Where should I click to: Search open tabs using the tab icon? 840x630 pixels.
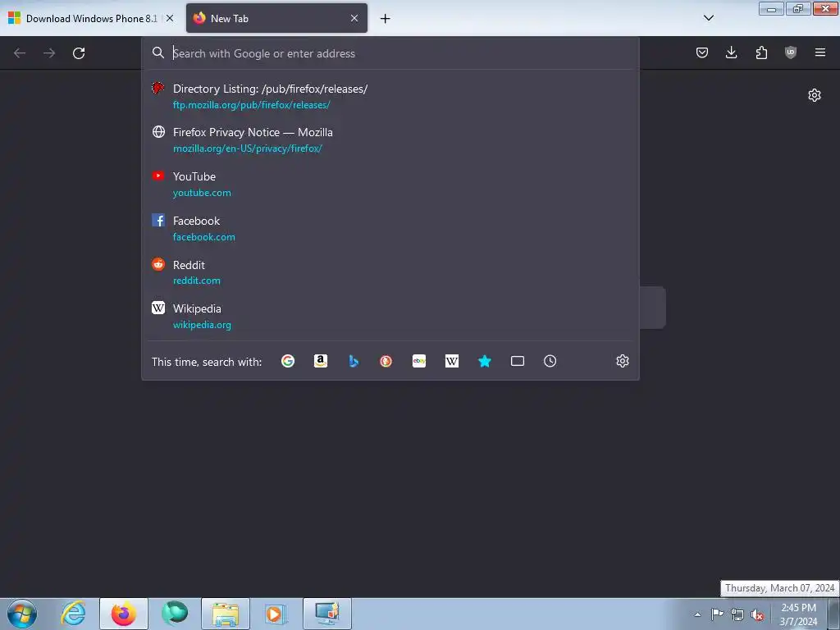(x=518, y=361)
